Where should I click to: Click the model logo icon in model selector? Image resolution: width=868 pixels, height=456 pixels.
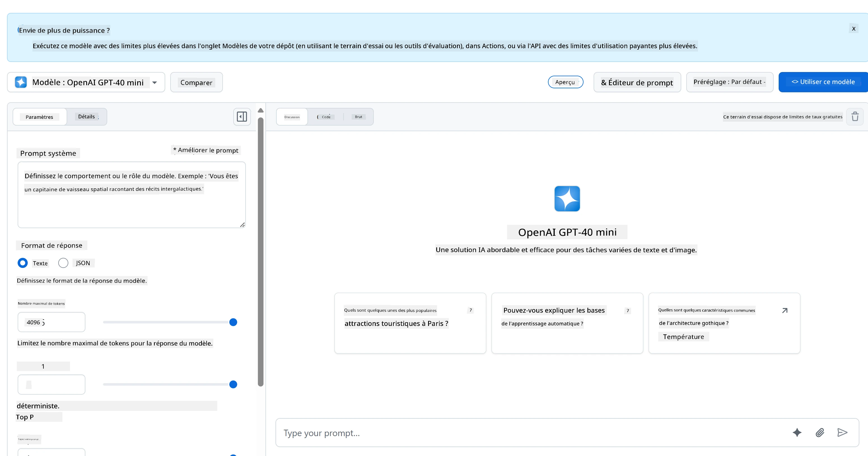click(x=21, y=82)
